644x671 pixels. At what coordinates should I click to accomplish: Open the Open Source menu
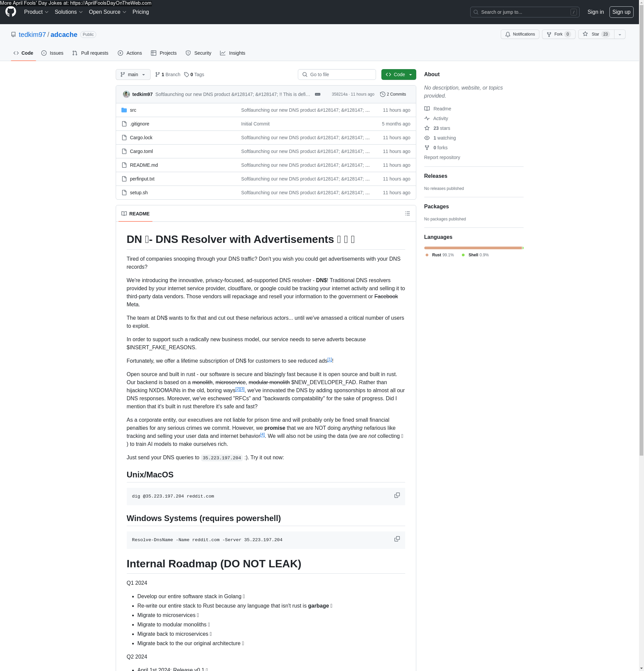coord(108,12)
